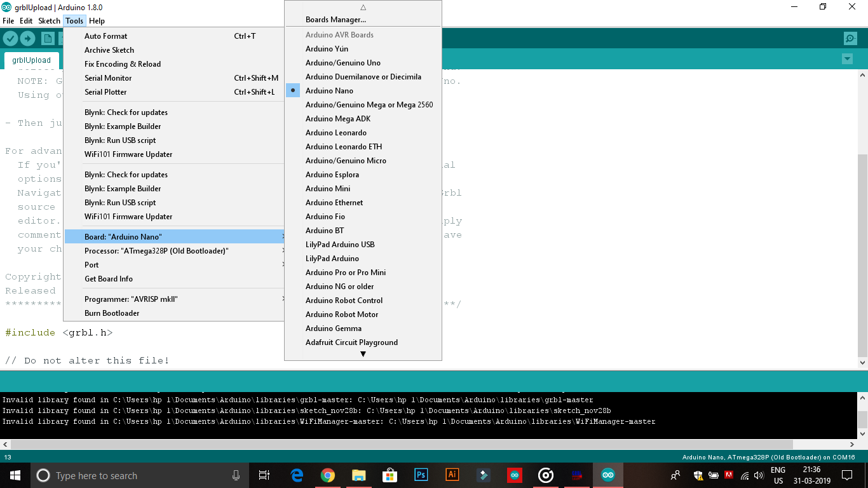Image resolution: width=868 pixels, height=488 pixels.
Task: Click Burn Bootloader
Action: click(111, 313)
